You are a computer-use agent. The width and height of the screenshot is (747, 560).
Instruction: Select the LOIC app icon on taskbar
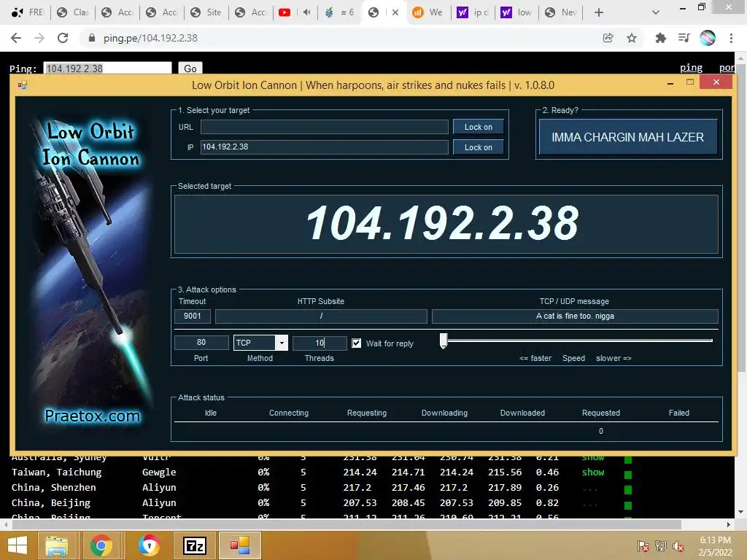tap(239, 545)
